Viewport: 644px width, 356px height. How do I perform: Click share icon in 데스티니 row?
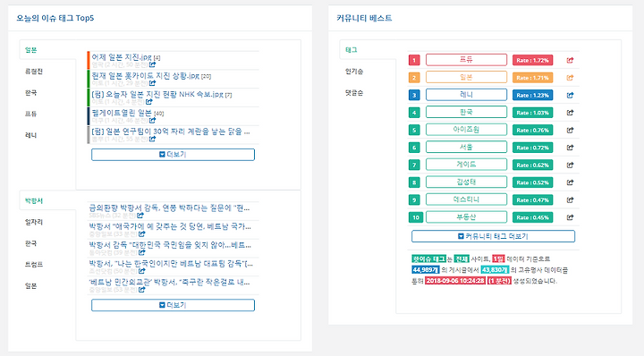[x=570, y=200]
